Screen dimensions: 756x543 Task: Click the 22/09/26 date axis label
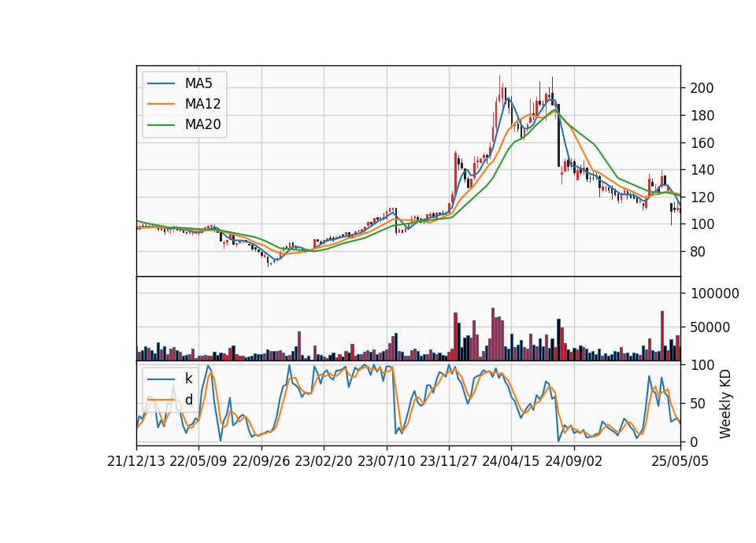pyautogui.click(x=261, y=461)
